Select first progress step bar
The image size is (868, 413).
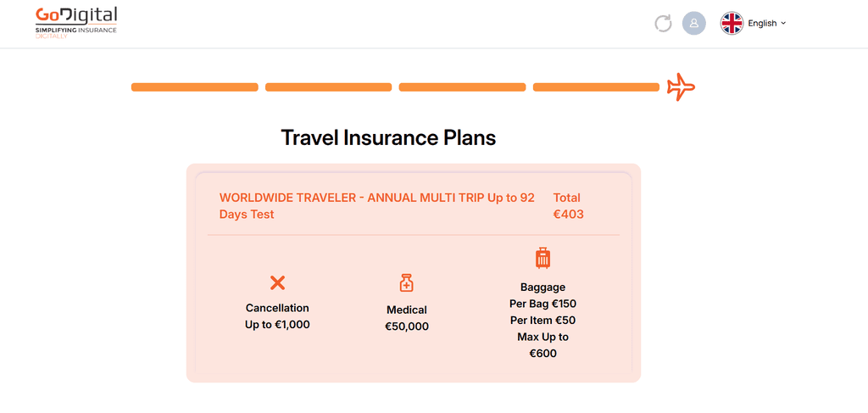click(x=195, y=87)
